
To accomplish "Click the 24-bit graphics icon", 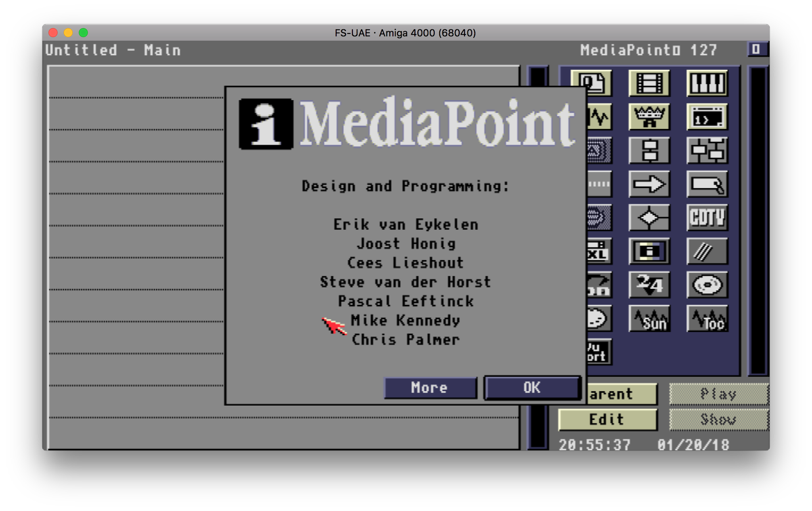I will (x=649, y=285).
